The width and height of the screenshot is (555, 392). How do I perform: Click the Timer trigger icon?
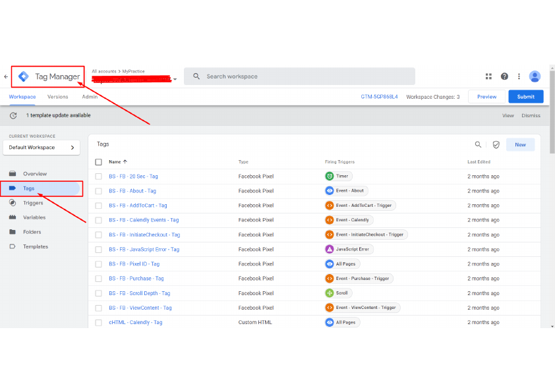(x=330, y=176)
